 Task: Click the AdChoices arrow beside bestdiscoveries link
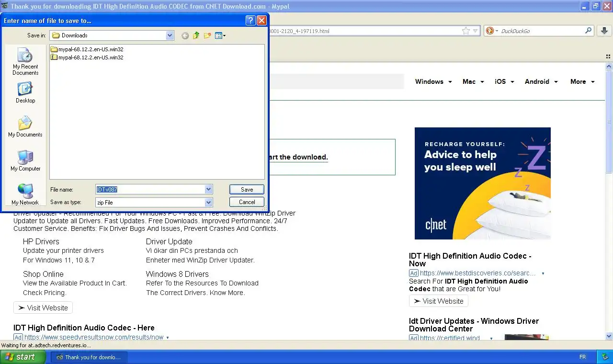tap(543, 273)
